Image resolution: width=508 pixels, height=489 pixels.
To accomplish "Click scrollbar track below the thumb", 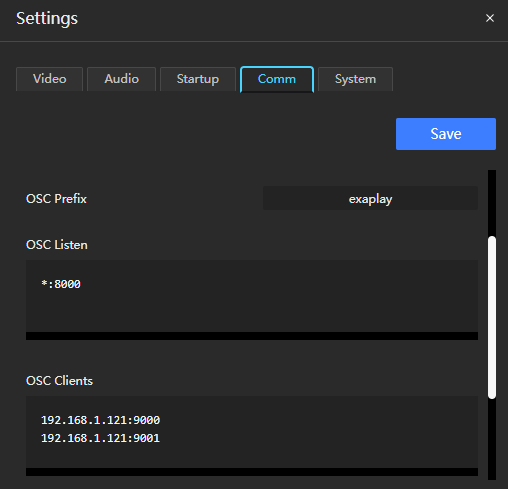I will [x=492, y=439].
